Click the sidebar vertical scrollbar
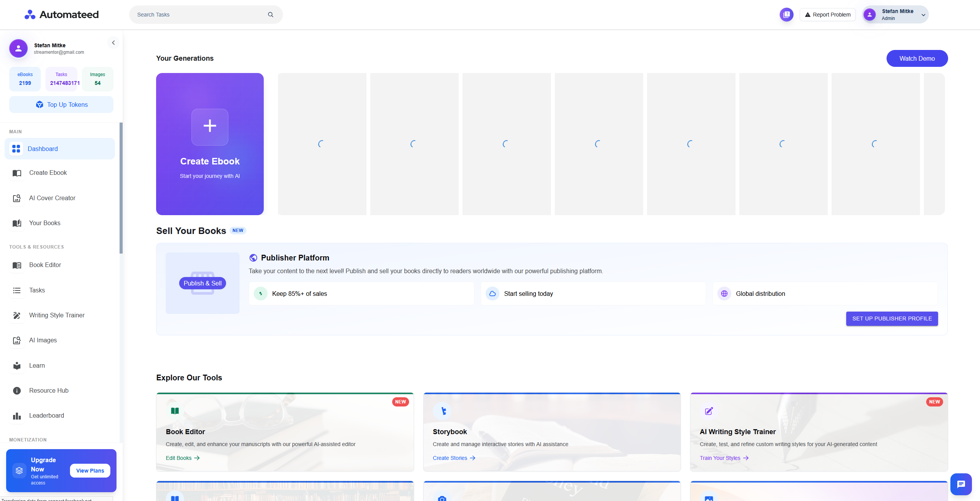Screen dimensions: 980x501 (121, 188)
